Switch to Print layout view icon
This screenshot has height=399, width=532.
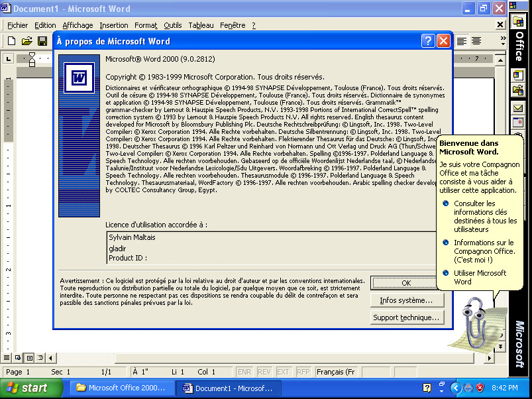point(30,358)
